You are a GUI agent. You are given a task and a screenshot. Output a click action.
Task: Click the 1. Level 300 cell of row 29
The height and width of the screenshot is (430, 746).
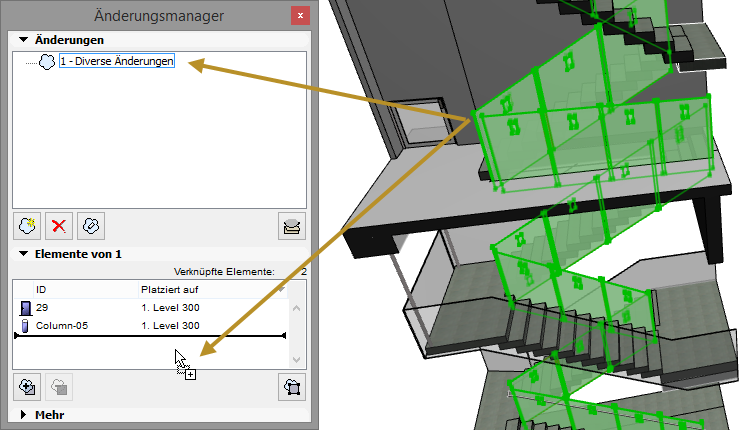tap(170, 308)
